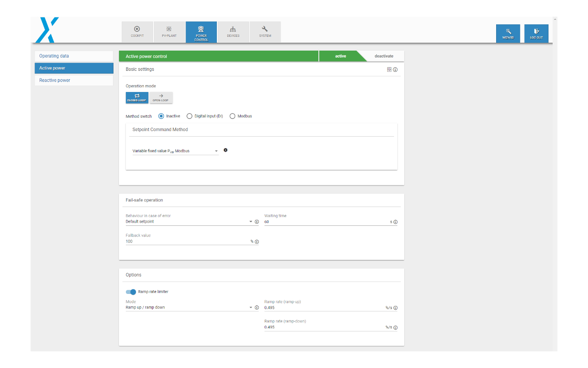Click the info icon in Basic settings header
Screen dimensions: 588x368
point(395,70)
